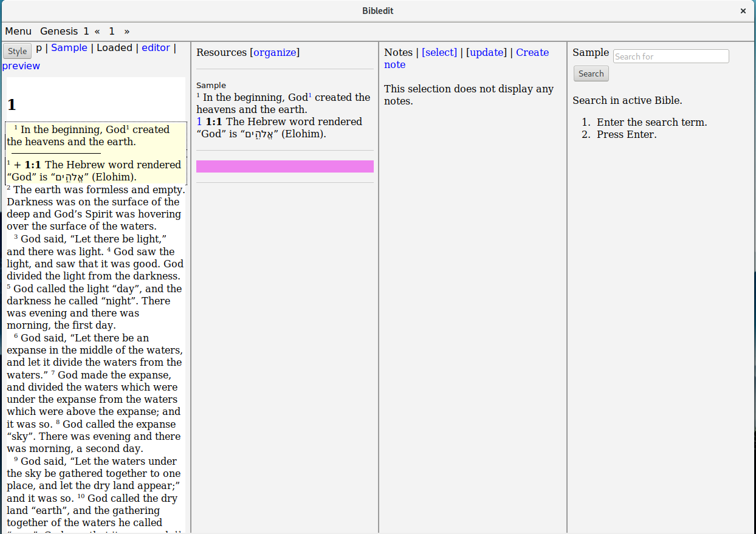Open the Menu in navigation bar

pos(18,31)
